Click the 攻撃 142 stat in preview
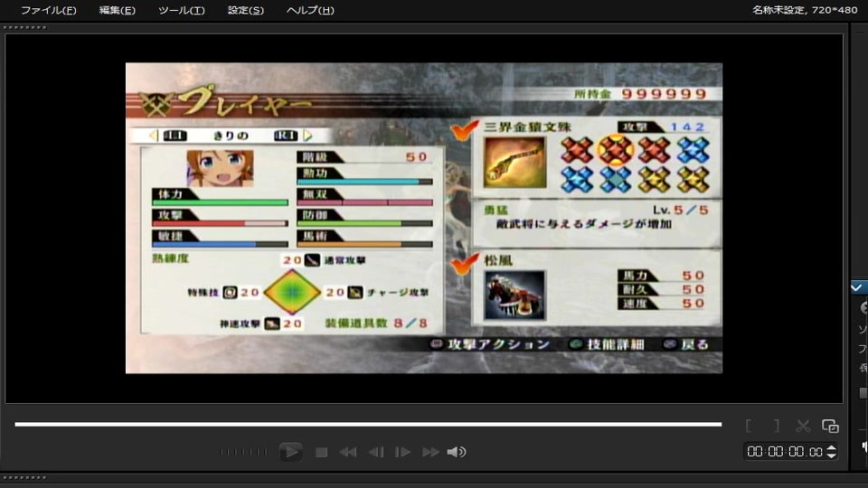 (x=662, y=127)
